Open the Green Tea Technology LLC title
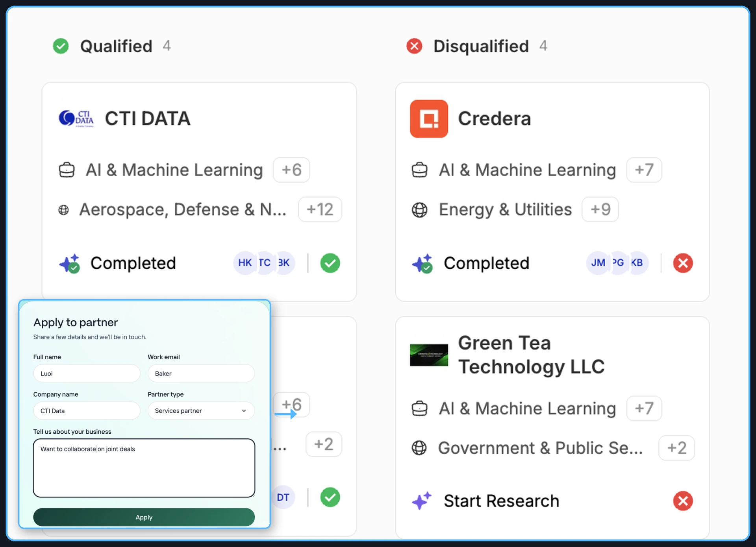756x547 pixels. (x=531, y=355)
